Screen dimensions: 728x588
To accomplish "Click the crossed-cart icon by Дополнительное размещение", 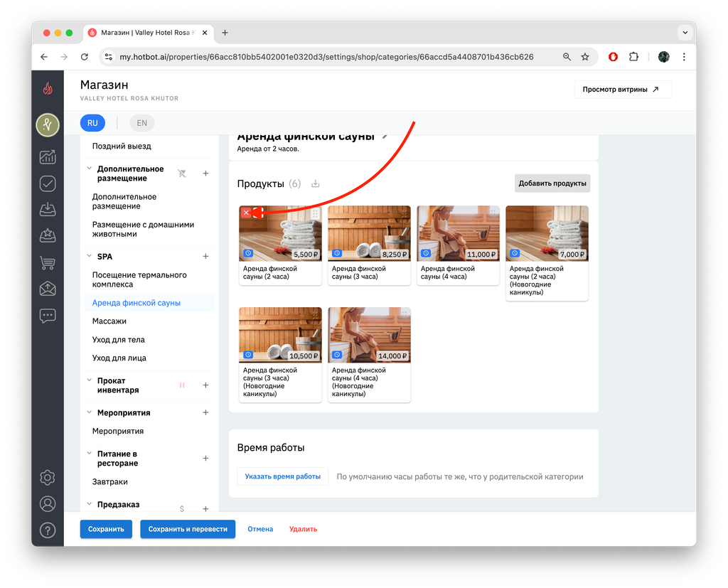I will [x=182, y=173].
